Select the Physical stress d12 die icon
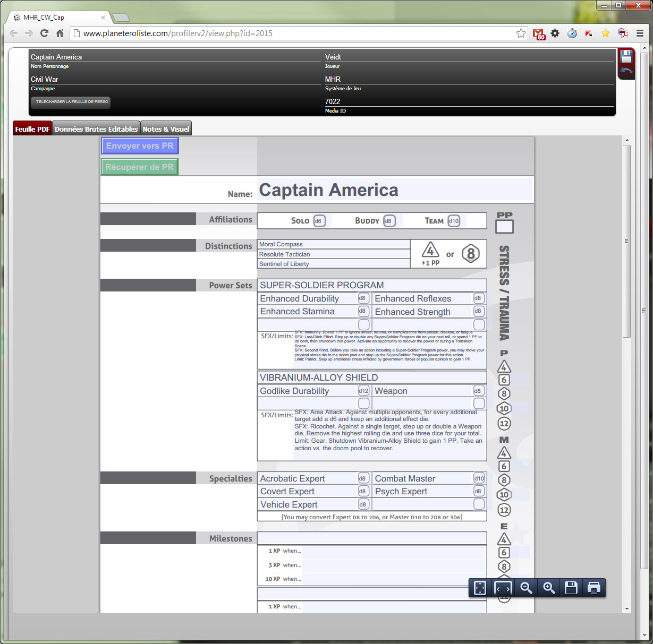This screenshot has height=644, width=653. point(504,423)
